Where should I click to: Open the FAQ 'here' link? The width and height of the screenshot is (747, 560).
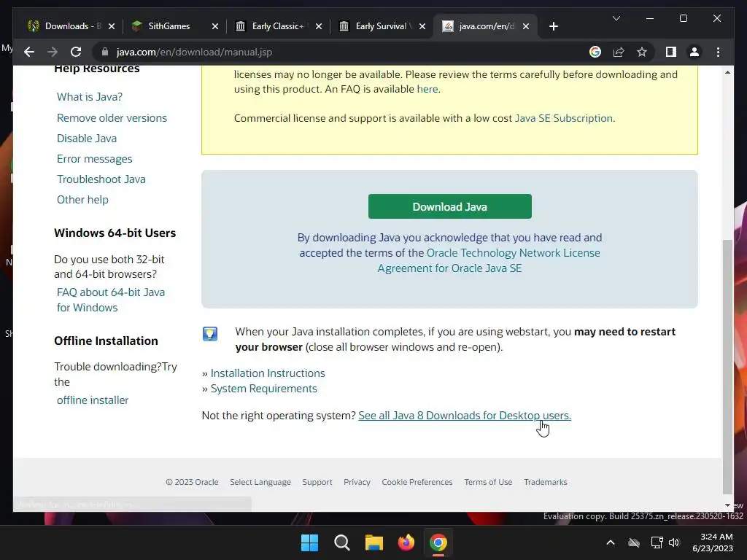click(427, 89)
